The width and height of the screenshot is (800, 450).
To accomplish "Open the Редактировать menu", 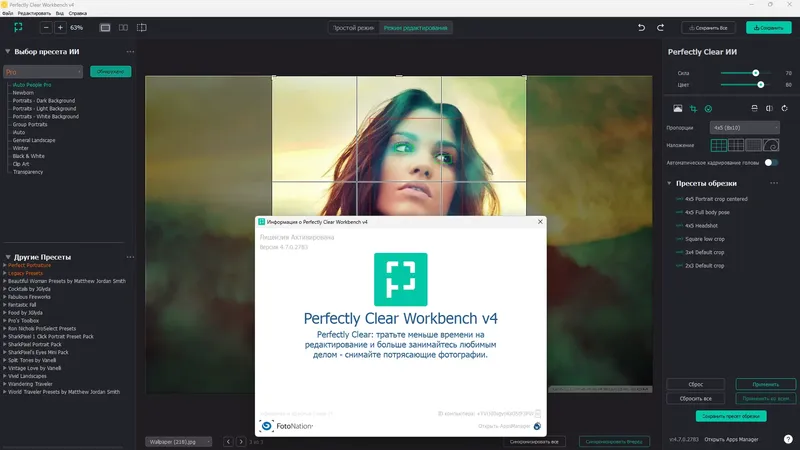I will 34,13.
